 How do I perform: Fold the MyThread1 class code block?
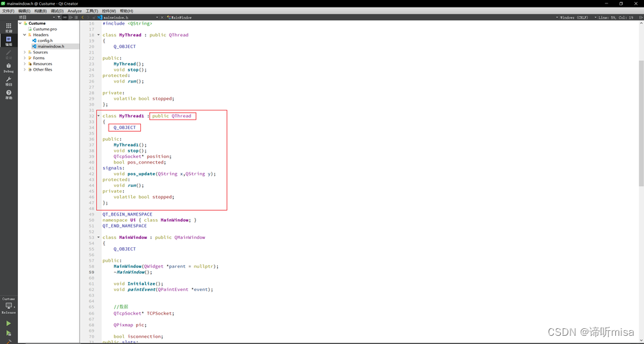click(98, 116)
